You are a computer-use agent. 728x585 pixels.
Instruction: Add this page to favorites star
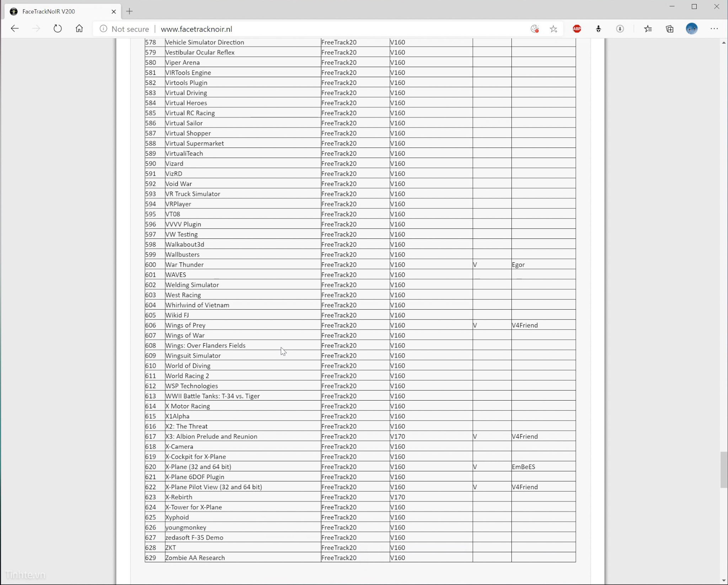(x=553, y=29)
